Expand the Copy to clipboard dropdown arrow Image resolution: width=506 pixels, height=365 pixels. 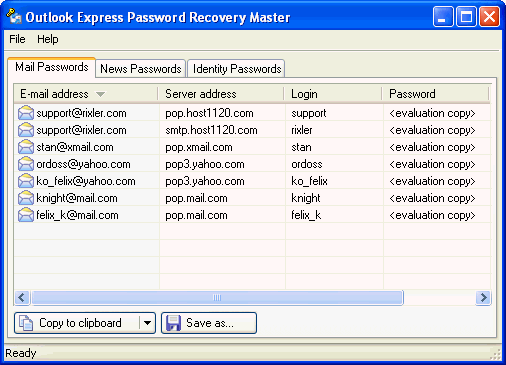[x=147, y=323]
